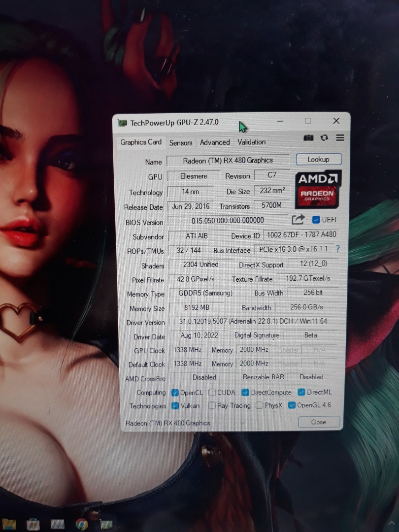Open the Radeon RX 480 GPU selector dropdown

(x=186, y=423)
